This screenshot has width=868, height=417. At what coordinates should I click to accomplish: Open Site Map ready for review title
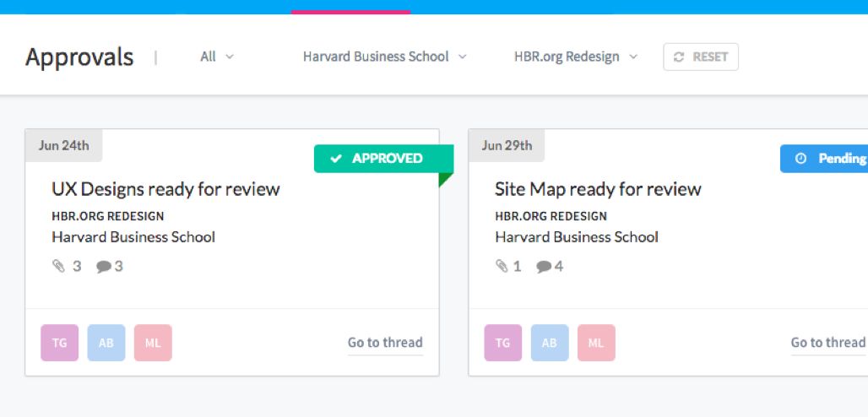pos(598,189)
